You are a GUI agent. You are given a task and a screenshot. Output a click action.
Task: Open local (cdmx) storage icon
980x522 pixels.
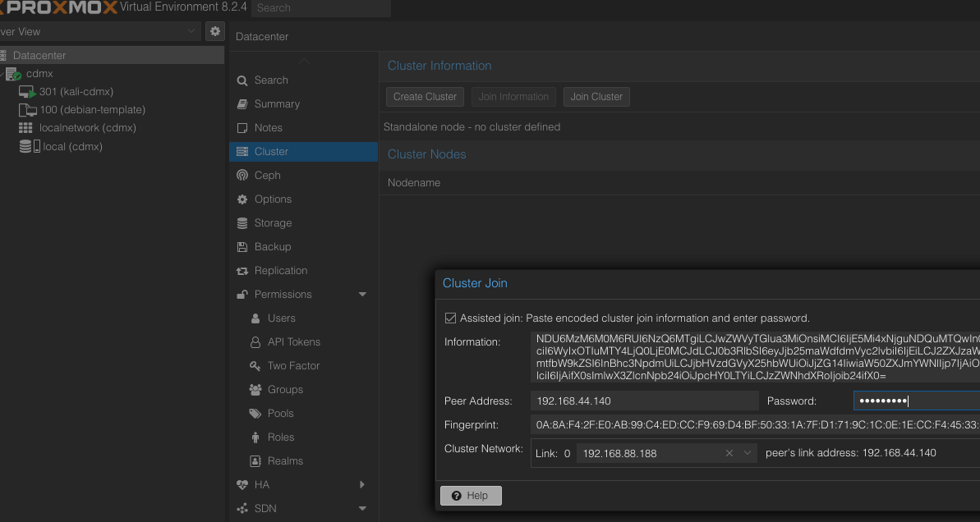(x=30, y=147)
